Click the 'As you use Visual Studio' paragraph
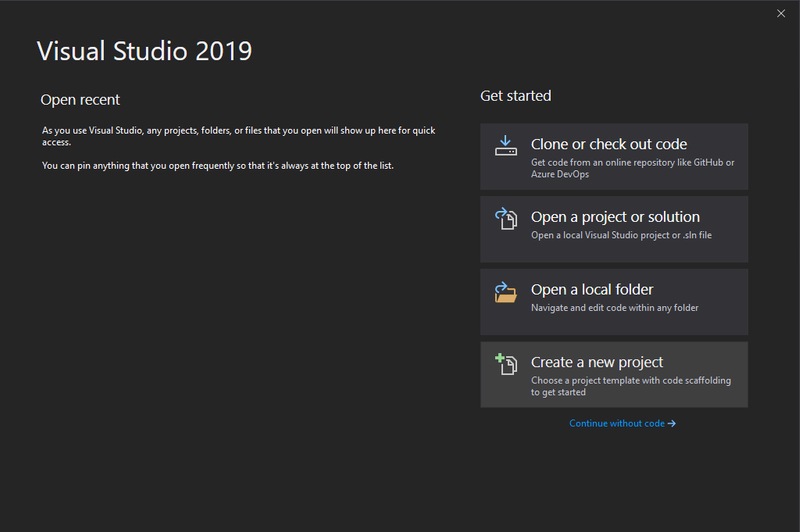 (x=238, y=136)
